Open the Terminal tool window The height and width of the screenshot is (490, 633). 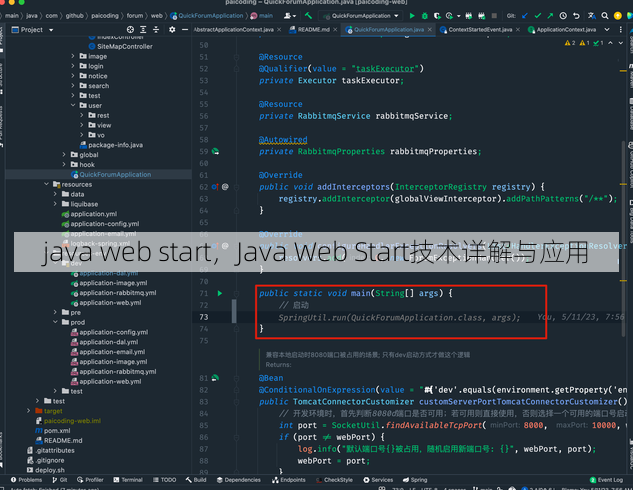(x=128, y=480)
